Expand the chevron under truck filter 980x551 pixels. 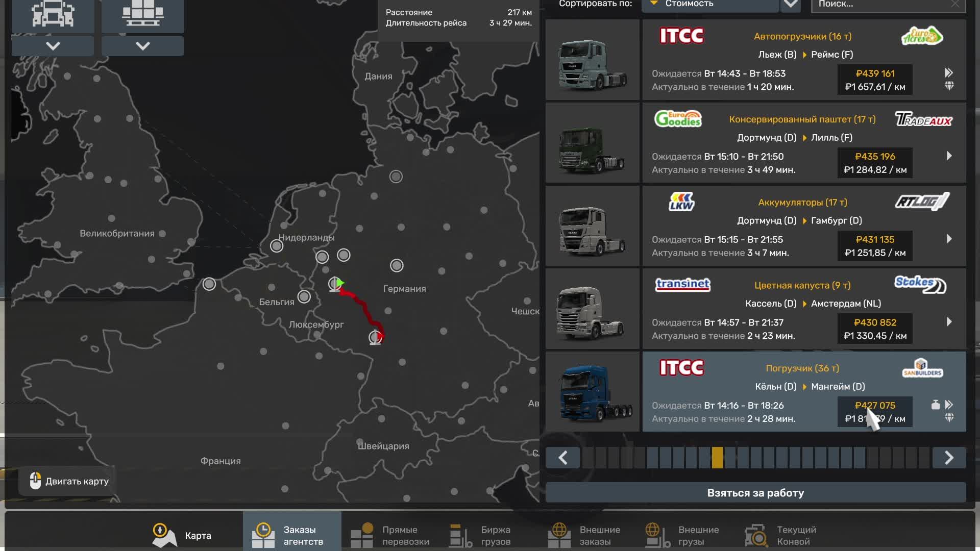tap(53, 46)
